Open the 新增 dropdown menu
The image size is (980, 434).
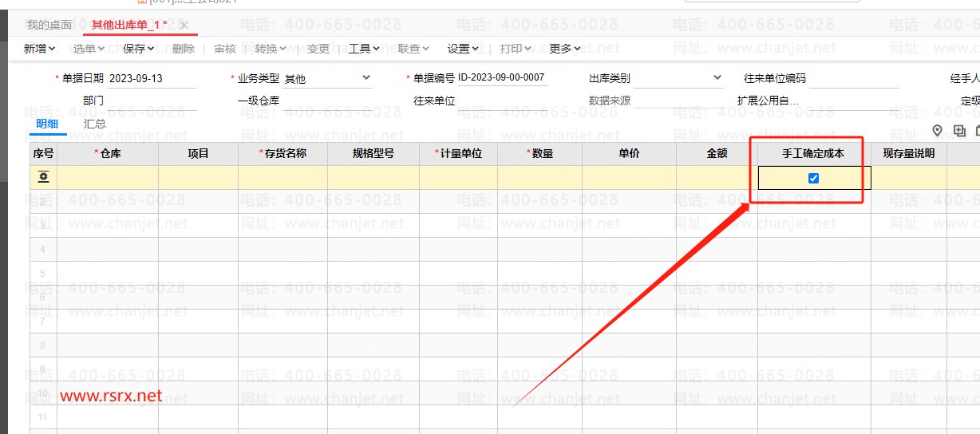point(39,49)
